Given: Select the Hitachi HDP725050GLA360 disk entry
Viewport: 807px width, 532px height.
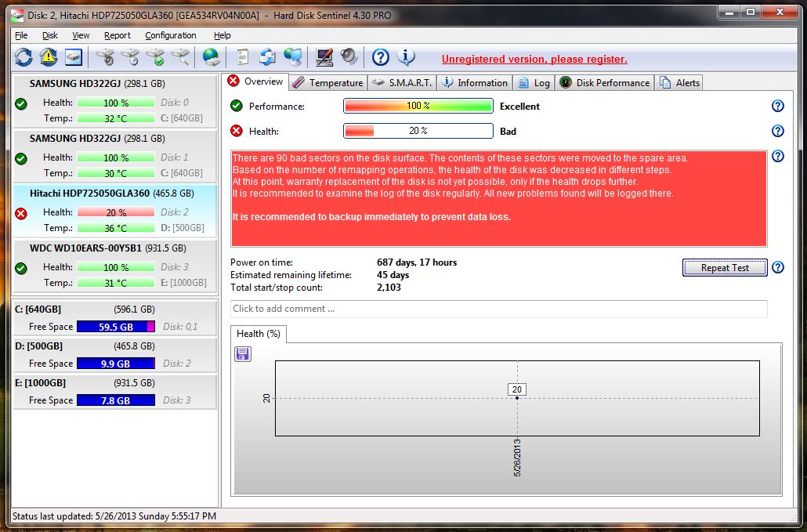Looking at the screenshot, I should 114,212.
